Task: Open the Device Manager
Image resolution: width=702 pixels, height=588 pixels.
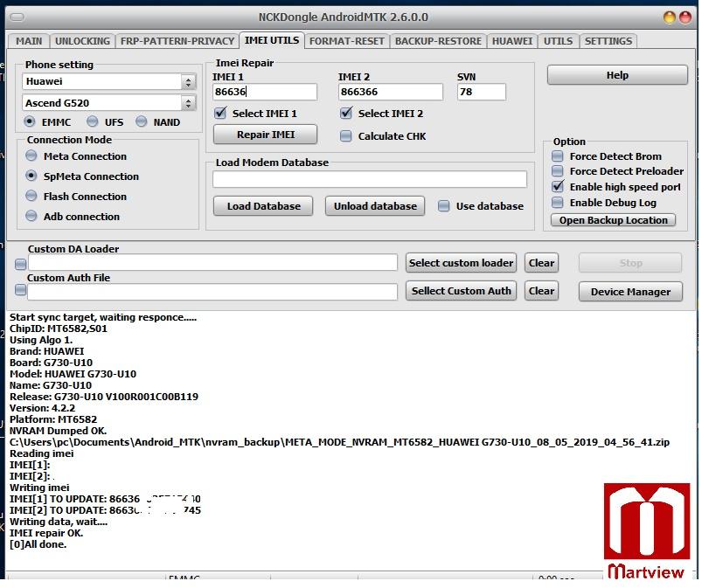Action: click(630, 292)
